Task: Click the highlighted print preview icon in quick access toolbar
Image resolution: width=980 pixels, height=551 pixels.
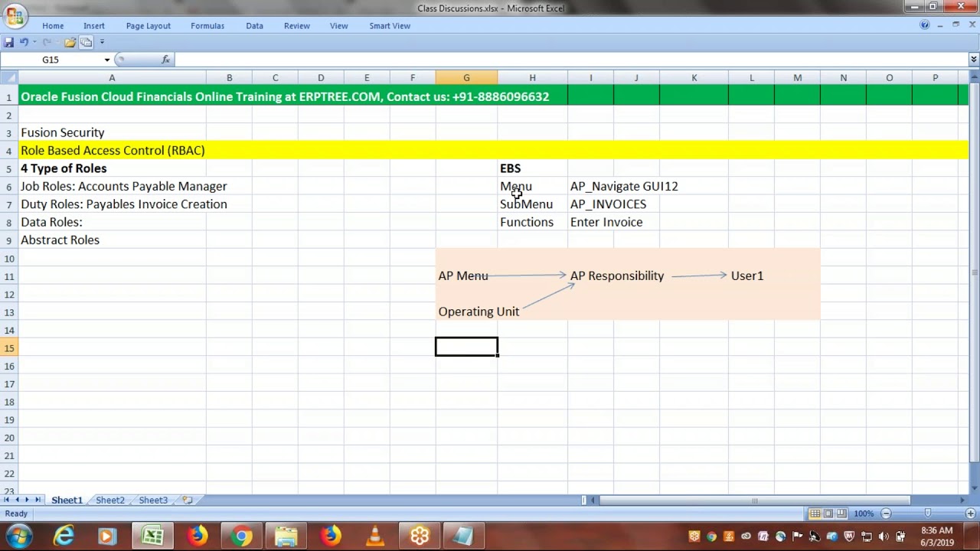Action: tap(86, 42)
